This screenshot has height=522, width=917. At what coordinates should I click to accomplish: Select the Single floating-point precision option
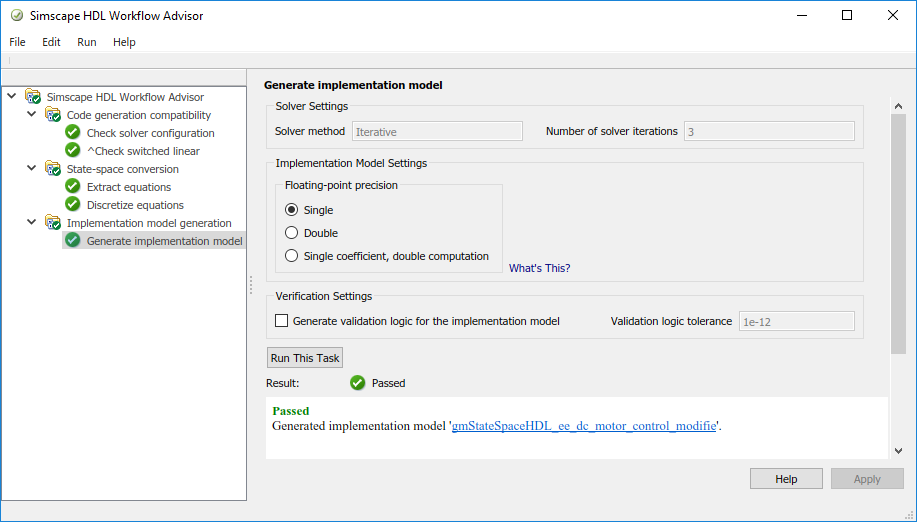click(292, 210)
